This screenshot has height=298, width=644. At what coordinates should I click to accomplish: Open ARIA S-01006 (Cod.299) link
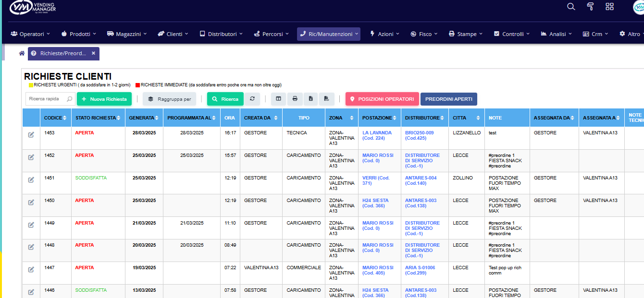click(420, 270)
